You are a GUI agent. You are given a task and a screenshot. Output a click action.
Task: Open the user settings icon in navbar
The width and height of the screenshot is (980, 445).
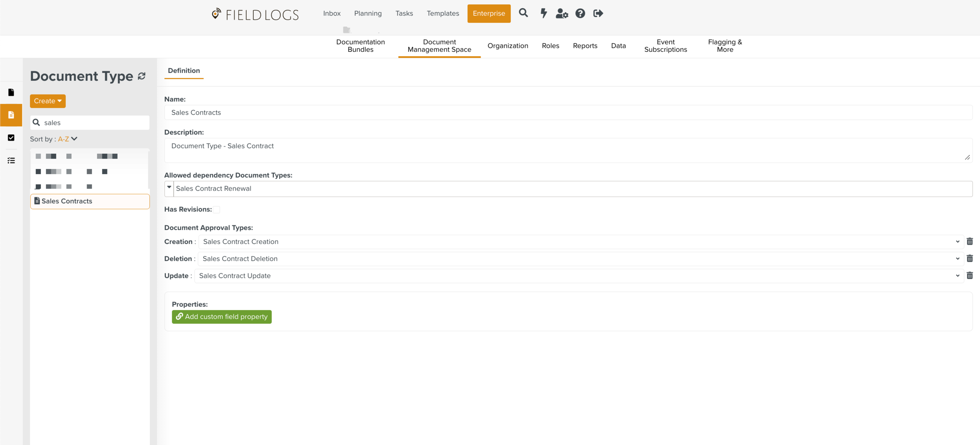(x=562, y=13)
